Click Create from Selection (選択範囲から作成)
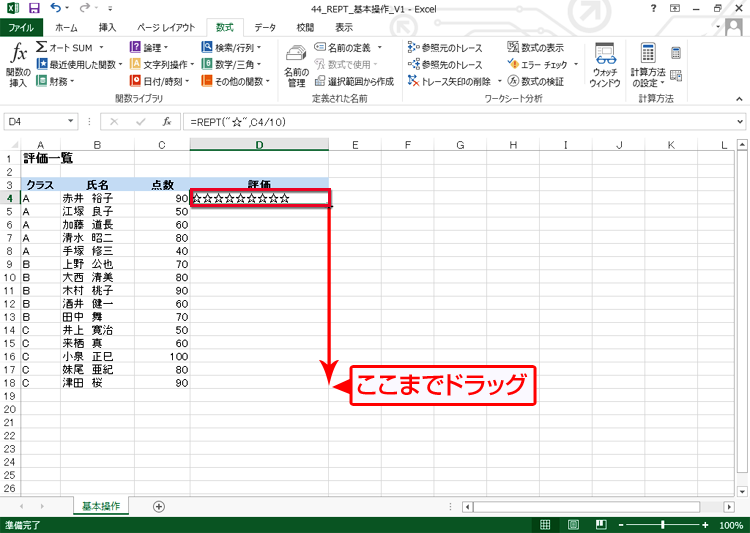Image resolution: width=750 pixels, height=533 pixels. [x=354, y=81]
